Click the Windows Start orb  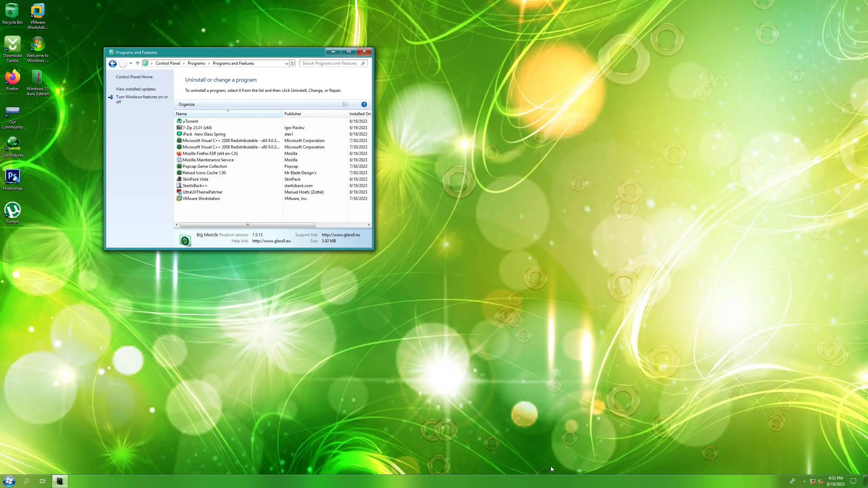(x=9, y=481)
